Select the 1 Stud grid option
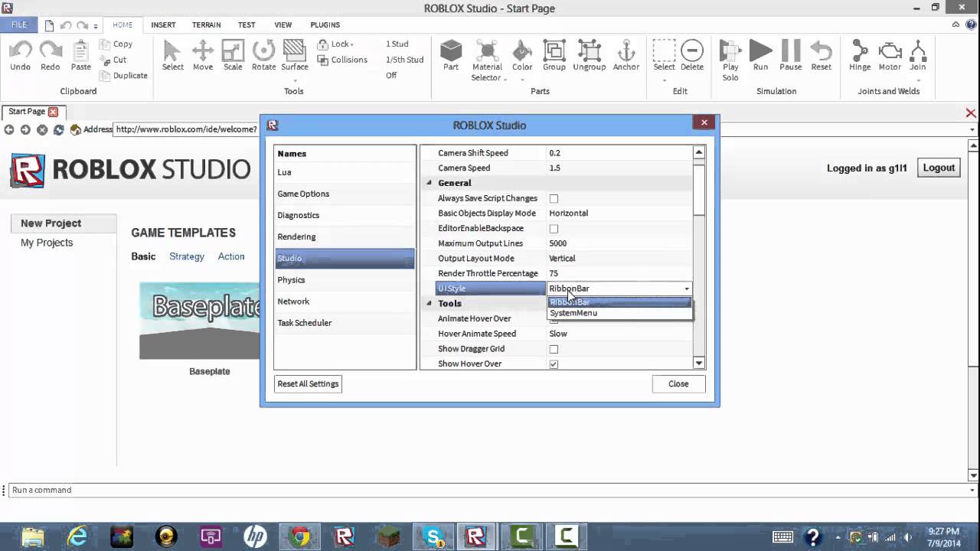Image resolution: width=980 pixels, height=551 pixels. click(x=397, y=44)
